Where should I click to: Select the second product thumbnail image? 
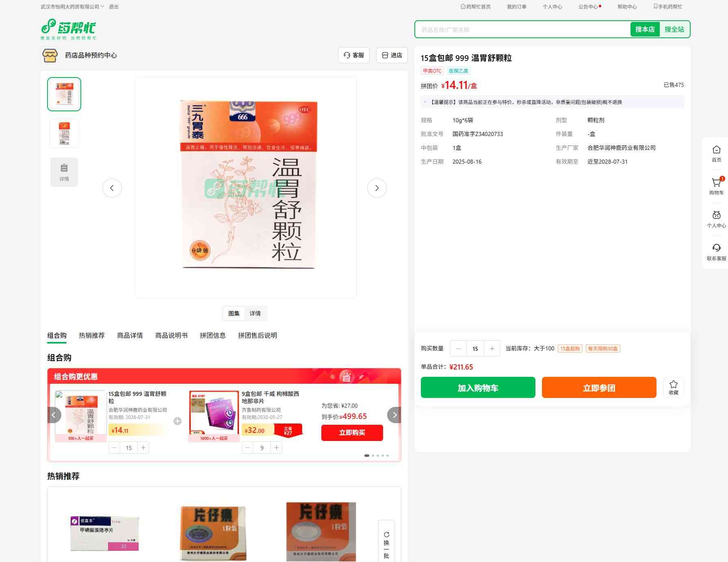click(64, 133)
